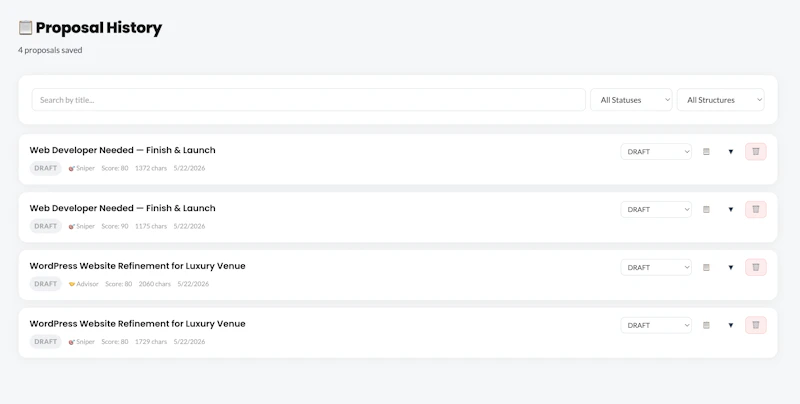This screenshot has width=800, height=404.
Task: Click the WordPress Website Refinement title with 1729 chars
Action: (137, 323)
